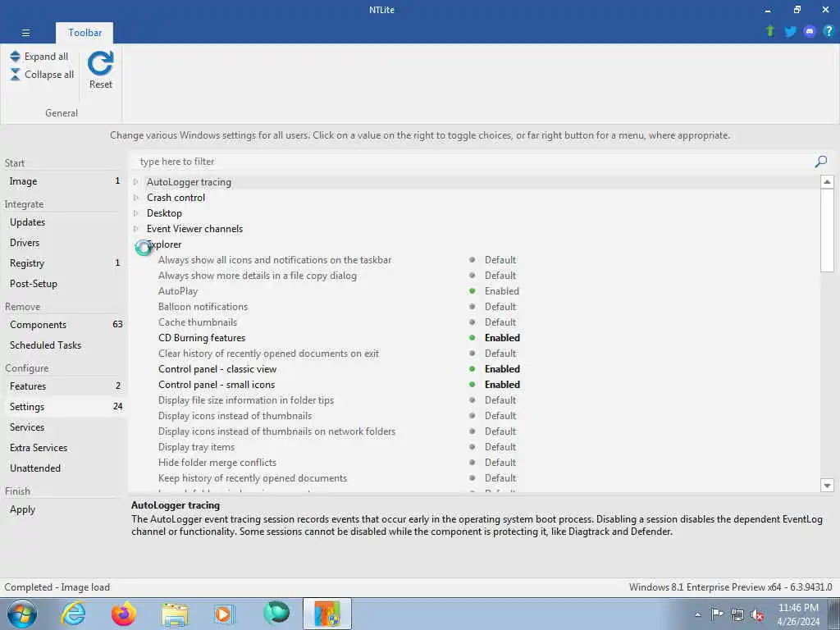
Task: Toggle CD Burning features Enabled value
Action: (x=503, y=337)
